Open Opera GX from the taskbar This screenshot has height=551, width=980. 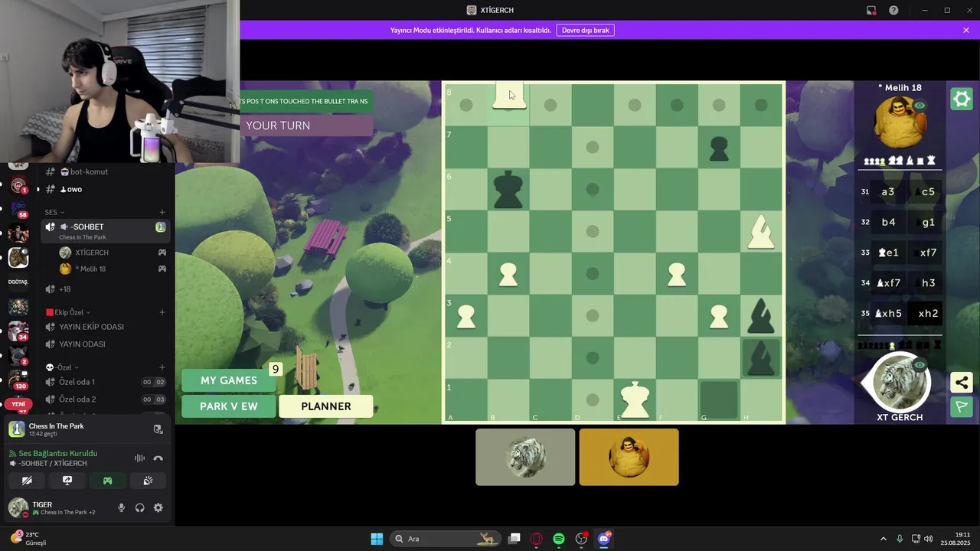tap(537, 539)
